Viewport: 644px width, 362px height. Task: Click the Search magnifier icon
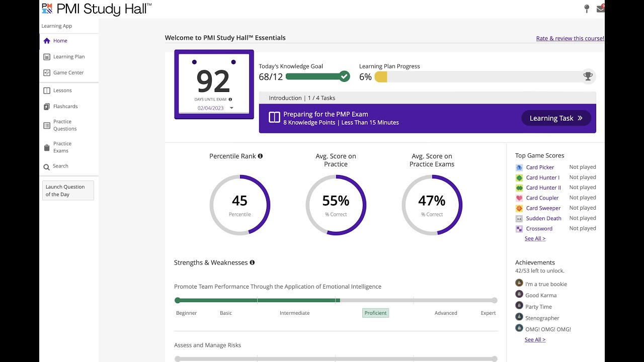pos(47,166)
